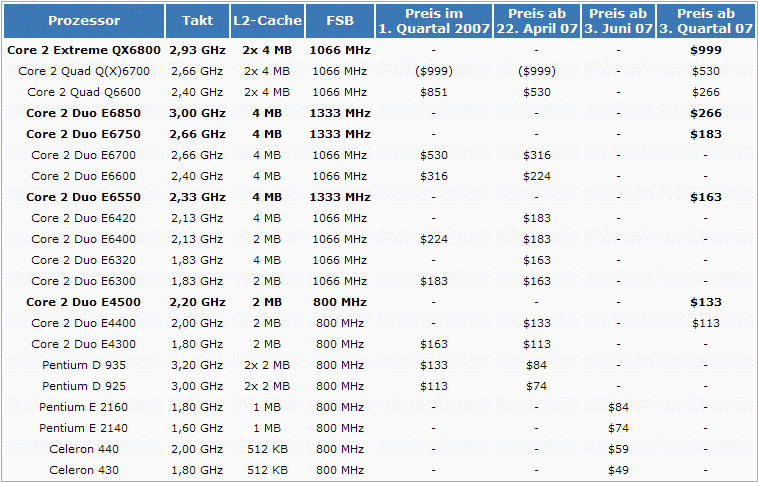Click the $183 price in E6750 row
The height and width of the screenshot is (482, 758).
click(x=706, y=134)
